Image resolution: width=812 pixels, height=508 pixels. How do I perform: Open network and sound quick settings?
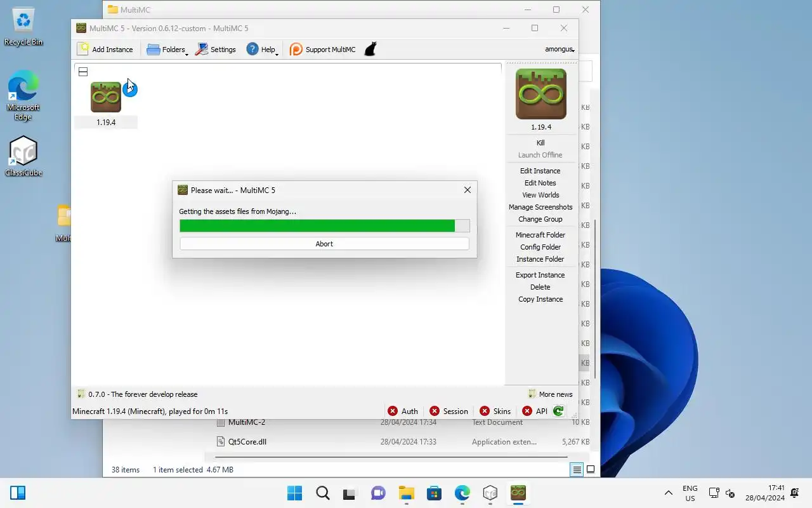[x=722, y=493]
